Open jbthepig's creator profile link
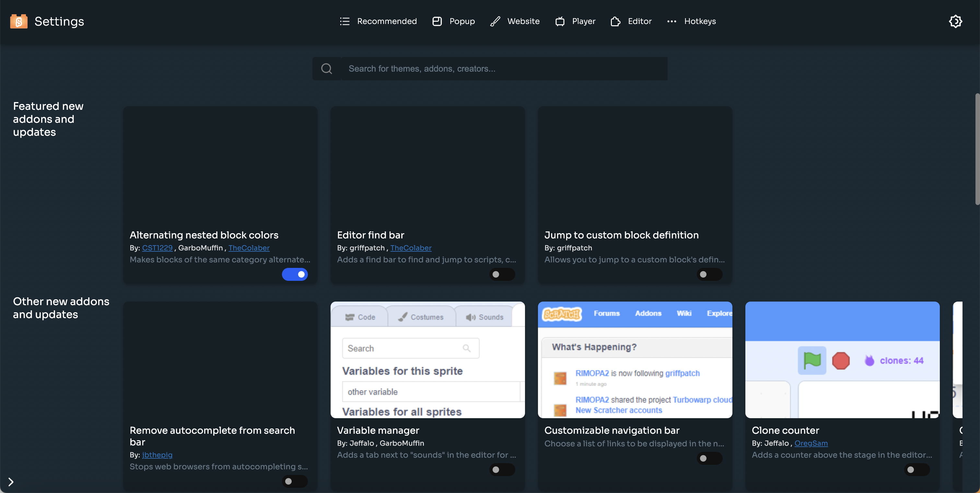The width and height of the screenshot is (980, 493). click(157, 455)
